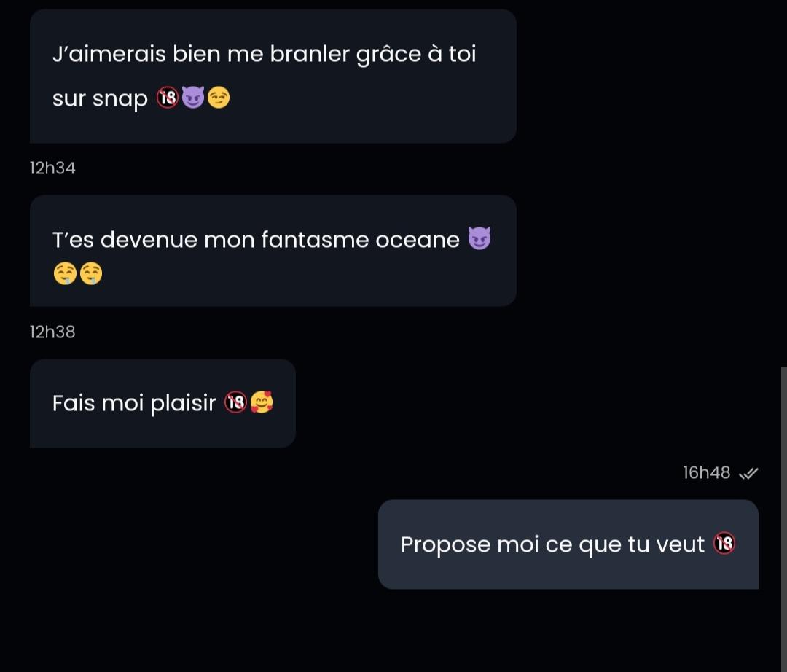787x672 pixels.
Task: Select the first message bubble ending "sur snap"
Action: tap(273, 77)
